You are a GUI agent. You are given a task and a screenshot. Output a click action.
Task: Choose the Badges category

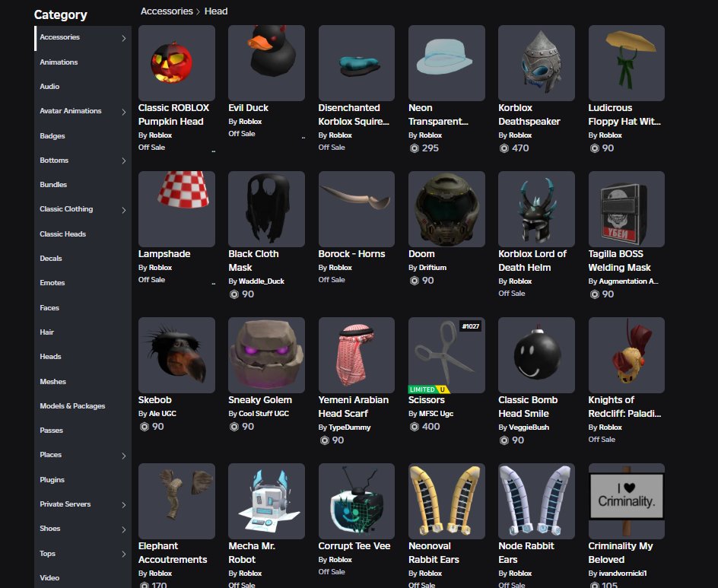point(52,135)
